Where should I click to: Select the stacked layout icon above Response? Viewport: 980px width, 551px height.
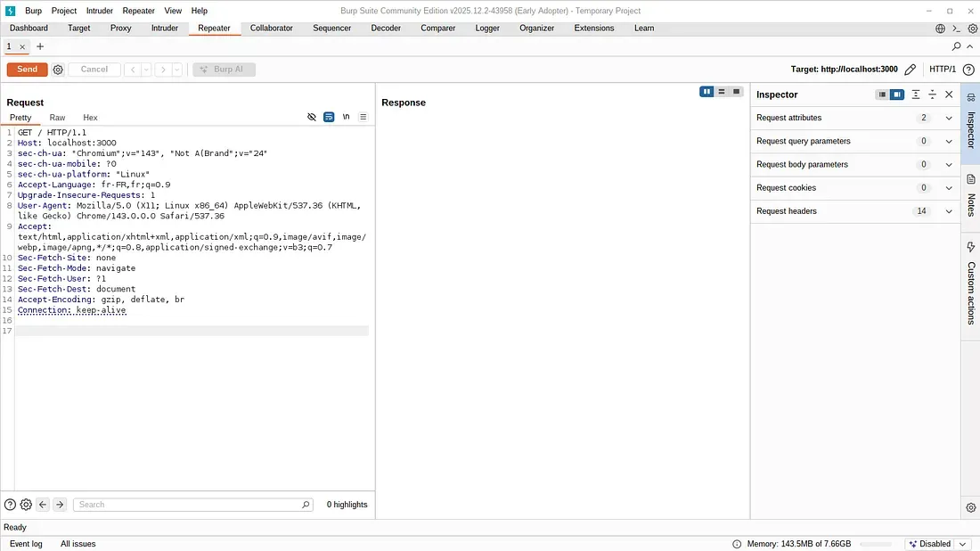(x=722, y=91)
